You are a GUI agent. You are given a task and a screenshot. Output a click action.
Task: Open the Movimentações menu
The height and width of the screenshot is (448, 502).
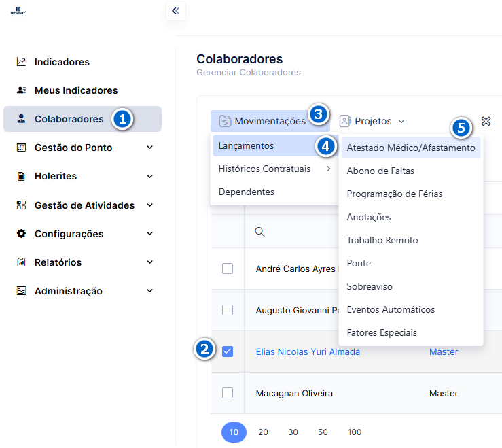[x=270, y=121]
